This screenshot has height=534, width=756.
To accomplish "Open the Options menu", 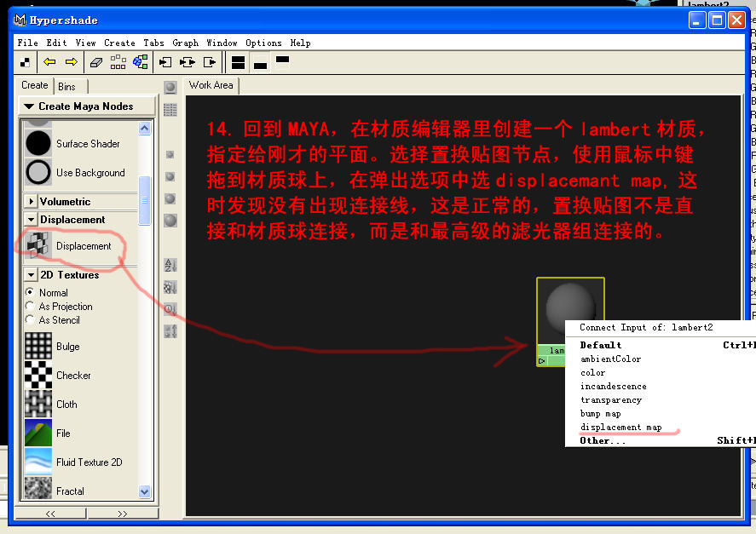I will pyautogui.click(x=263, y=43).
